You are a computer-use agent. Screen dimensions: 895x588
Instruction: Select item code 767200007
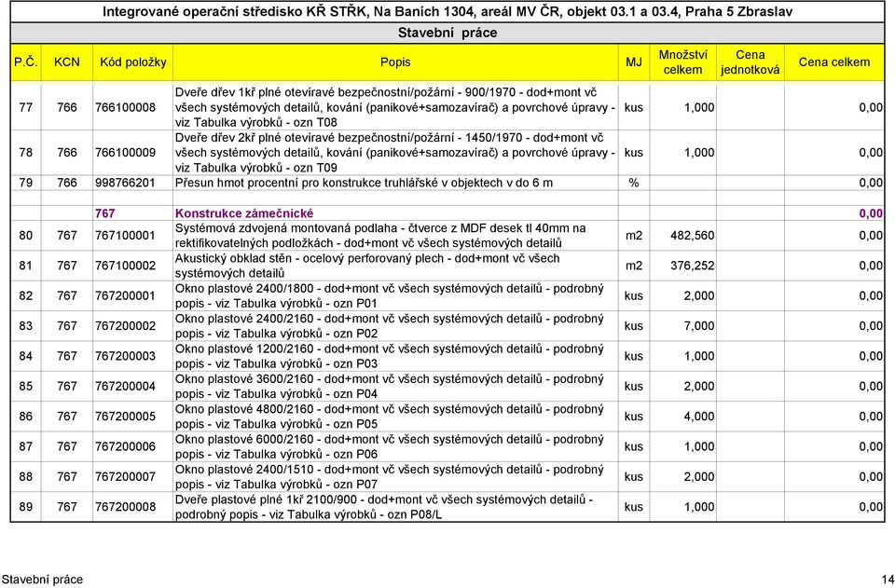pyautogui.click(x=125, y=477)
